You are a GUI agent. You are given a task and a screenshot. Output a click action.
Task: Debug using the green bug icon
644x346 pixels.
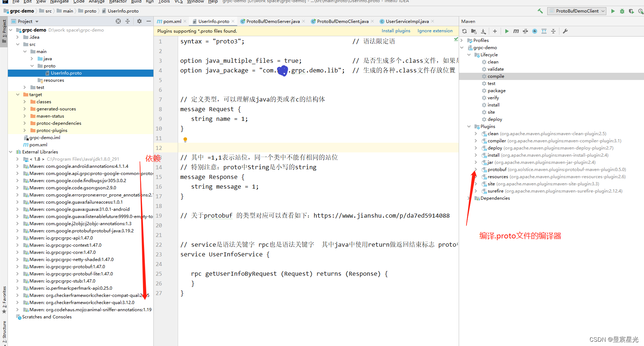click(622, 11)
